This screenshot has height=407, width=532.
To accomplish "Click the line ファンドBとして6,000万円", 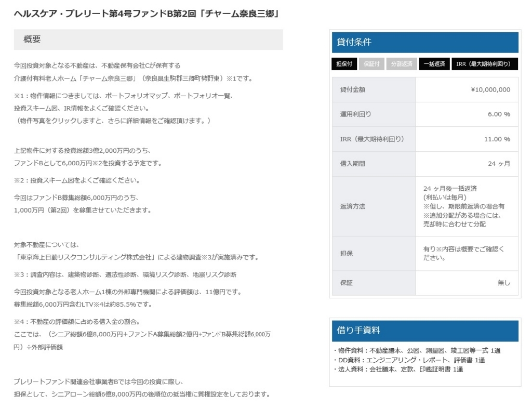I will click(x=88, y=163).
